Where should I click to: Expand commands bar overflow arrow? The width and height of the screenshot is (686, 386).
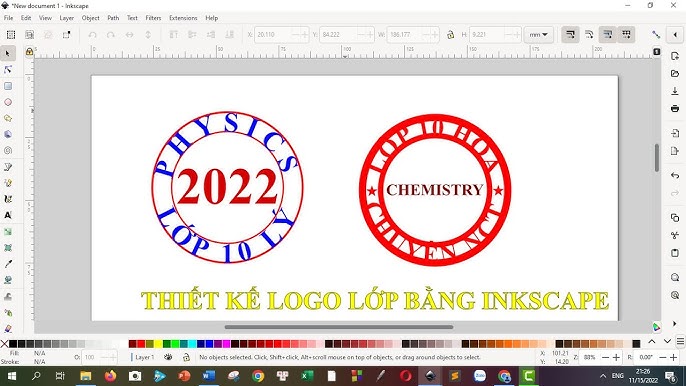click(675, 324)
